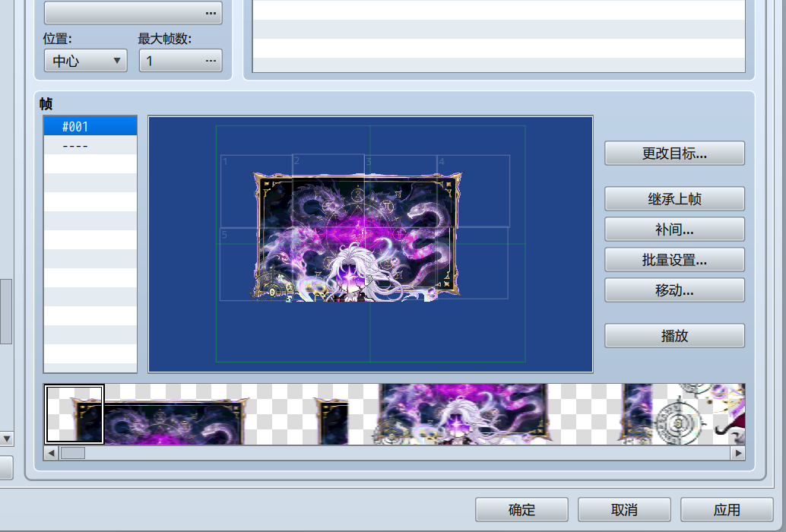The height and width of the screenshot is (532, 786).
Task: Select the highlighted first pattern in the bottom strip
Action: click(x=74, y=414)
